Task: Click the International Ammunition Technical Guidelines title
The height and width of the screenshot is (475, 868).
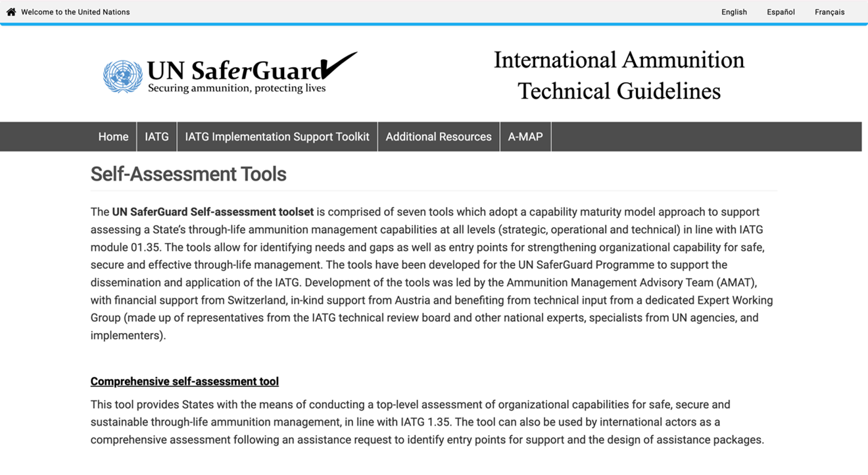Action: (x=619, y=75)
